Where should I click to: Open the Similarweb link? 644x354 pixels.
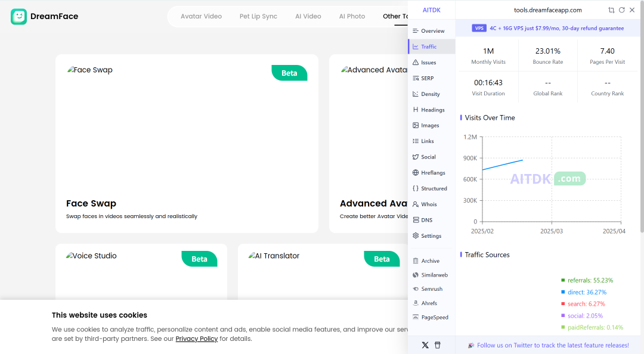pyautogui.click(x=432, y=275)
